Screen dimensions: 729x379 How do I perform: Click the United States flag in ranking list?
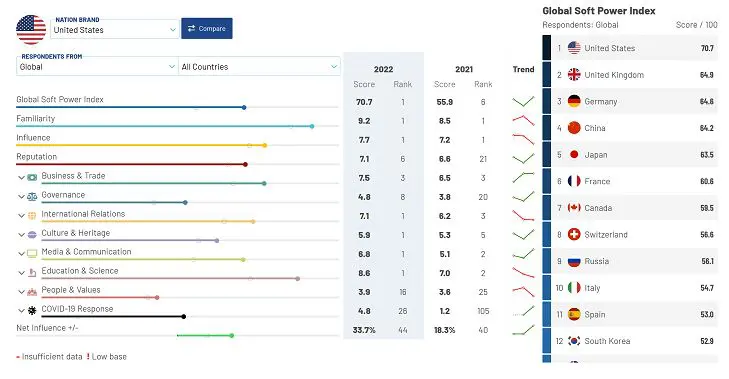[574, 47]
